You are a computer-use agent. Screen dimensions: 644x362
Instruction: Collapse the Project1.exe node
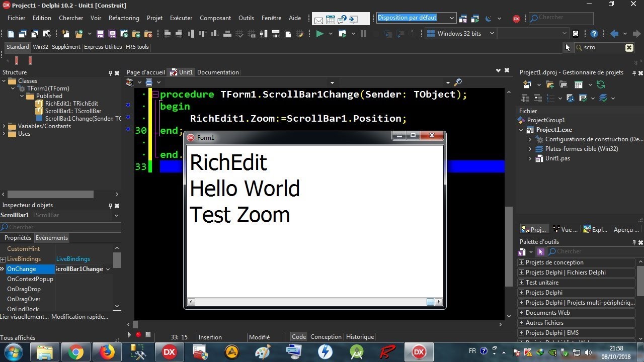(x=521, y=130)
